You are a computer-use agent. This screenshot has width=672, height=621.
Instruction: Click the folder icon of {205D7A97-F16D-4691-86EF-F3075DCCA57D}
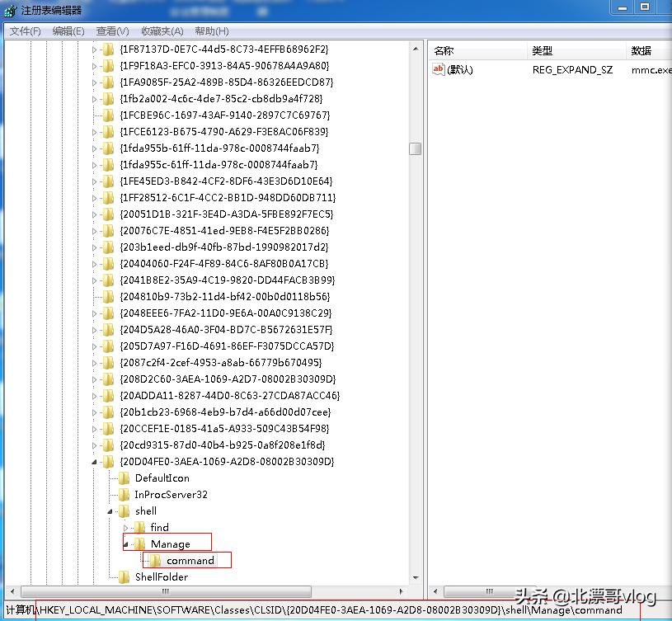coord(109,346)
